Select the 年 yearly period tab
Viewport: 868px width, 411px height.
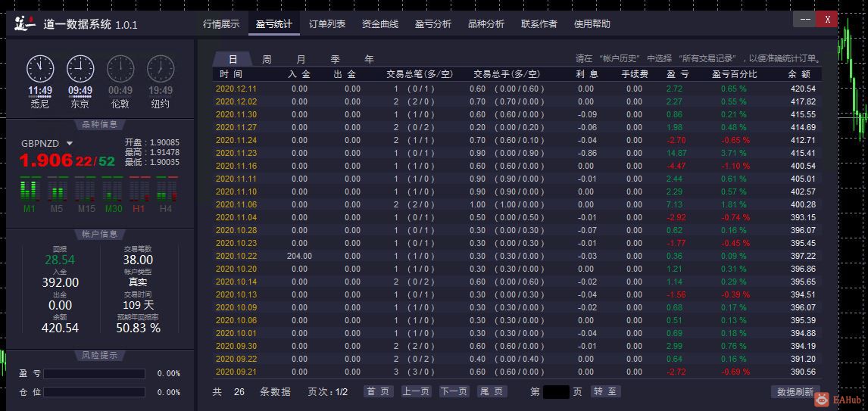point(369,59)
